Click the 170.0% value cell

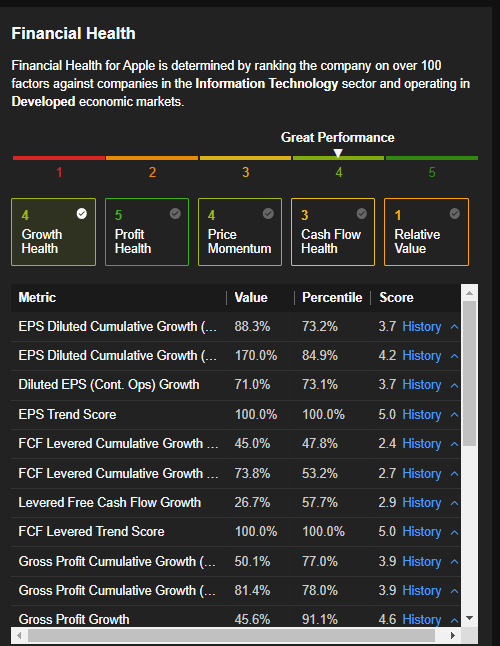coord(256,356)
